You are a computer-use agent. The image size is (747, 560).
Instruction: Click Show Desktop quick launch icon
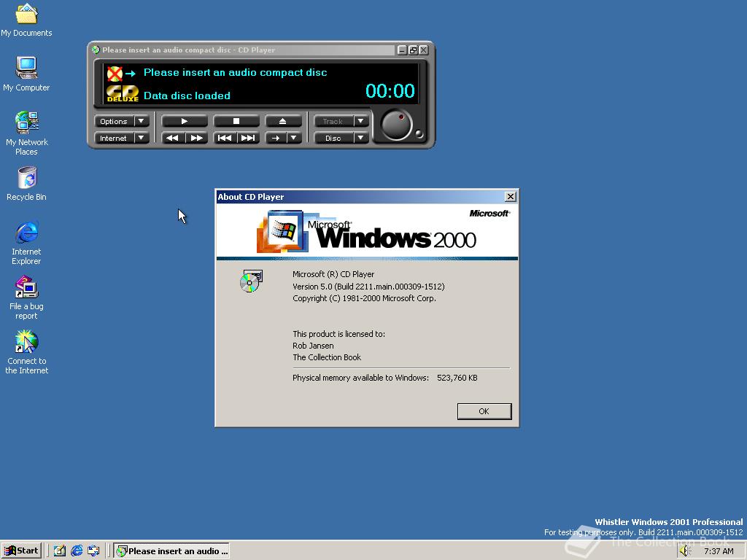click(60, 551)
